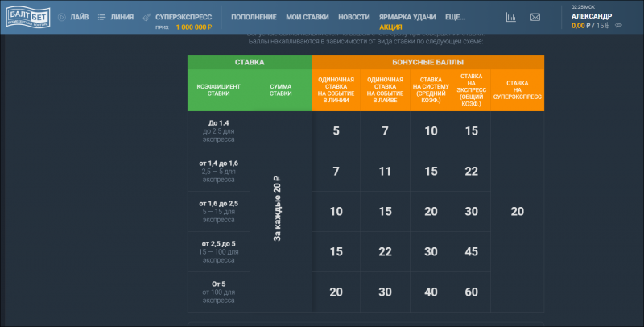This screenshot has height=327, width=644.
Task: Click Ставка на экспресс header
Action: (471, 90)
